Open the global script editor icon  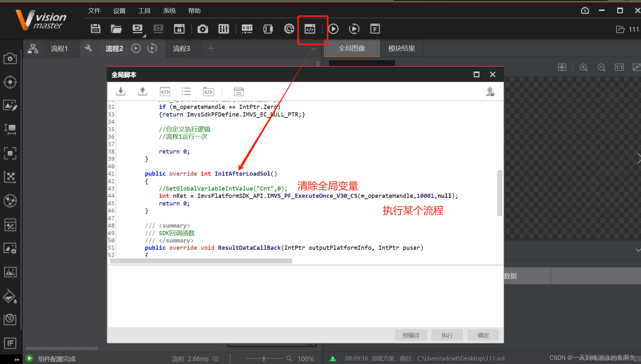pos(310,29)
